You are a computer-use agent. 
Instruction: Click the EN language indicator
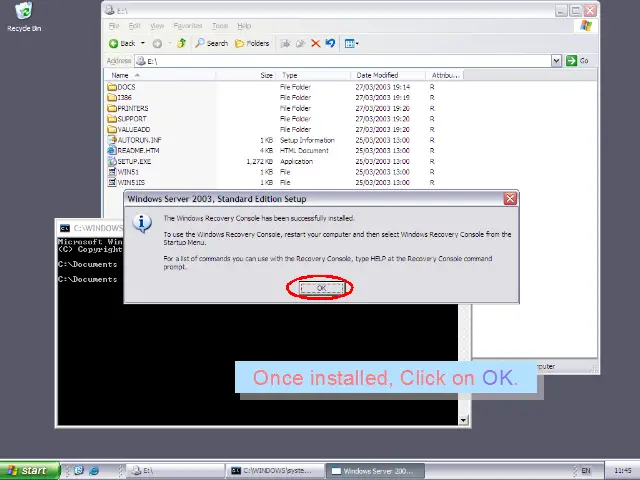point(586,471)
